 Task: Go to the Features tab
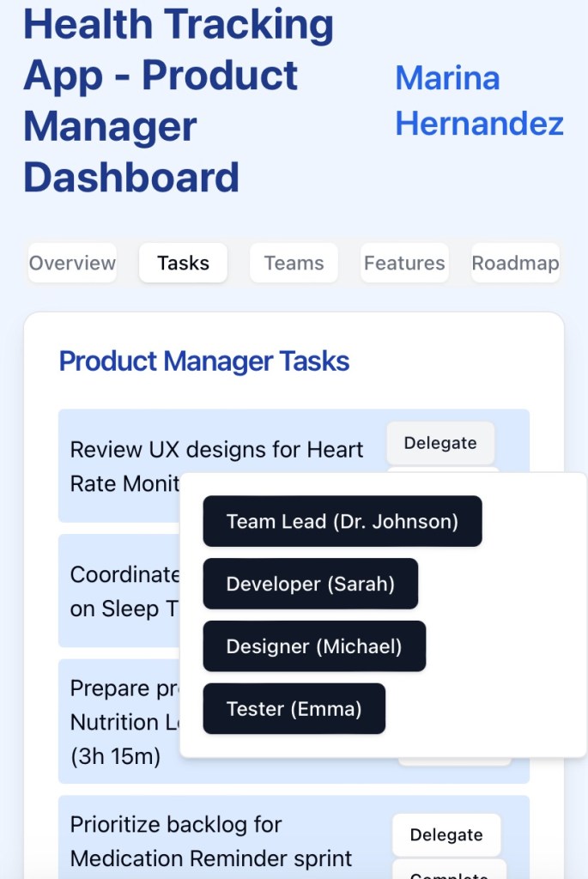pyautogui.click(x=404, y=264)
